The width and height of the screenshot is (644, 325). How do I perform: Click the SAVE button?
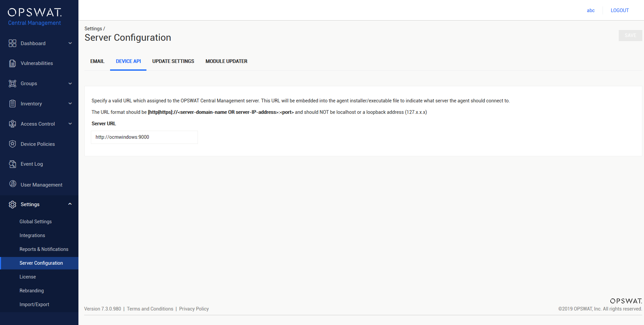[x=630, y=35]
